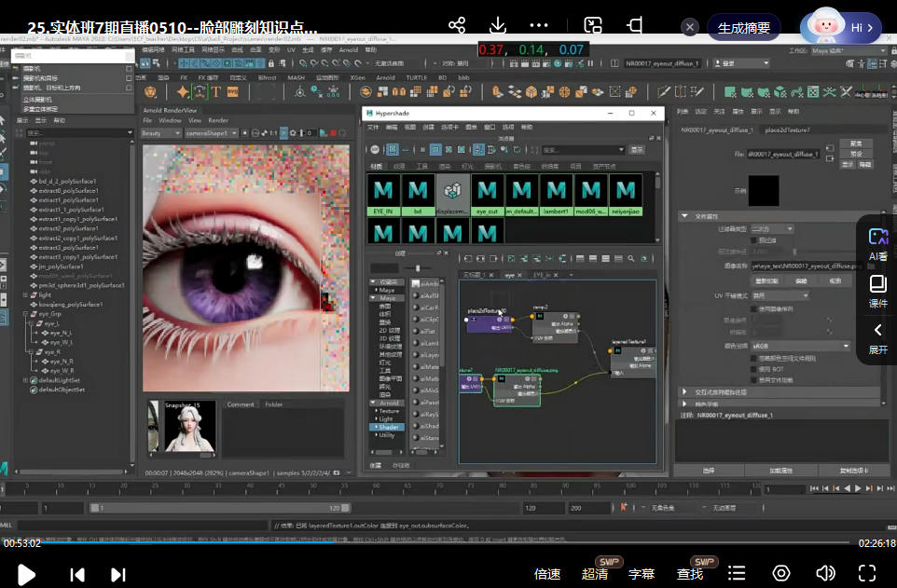The height and width of the screenshot is (588, 897).
Task: Toggle subtitles with 字幕
Action: coord(641,574)
